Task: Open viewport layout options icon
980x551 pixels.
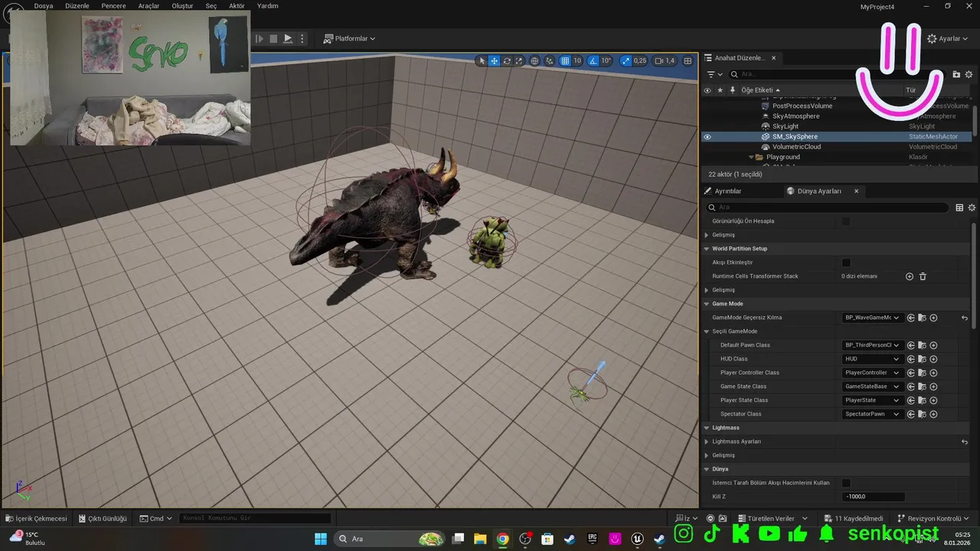Action: (x=688, y=60)
